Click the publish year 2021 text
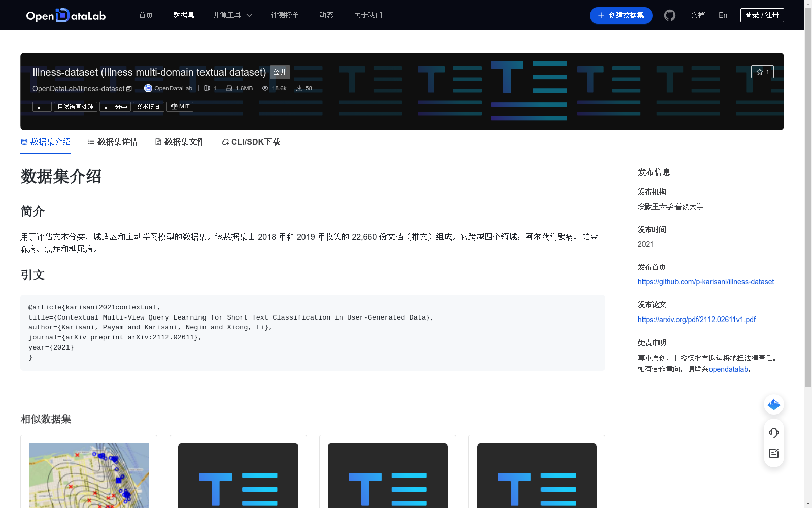 click(646, 244)
